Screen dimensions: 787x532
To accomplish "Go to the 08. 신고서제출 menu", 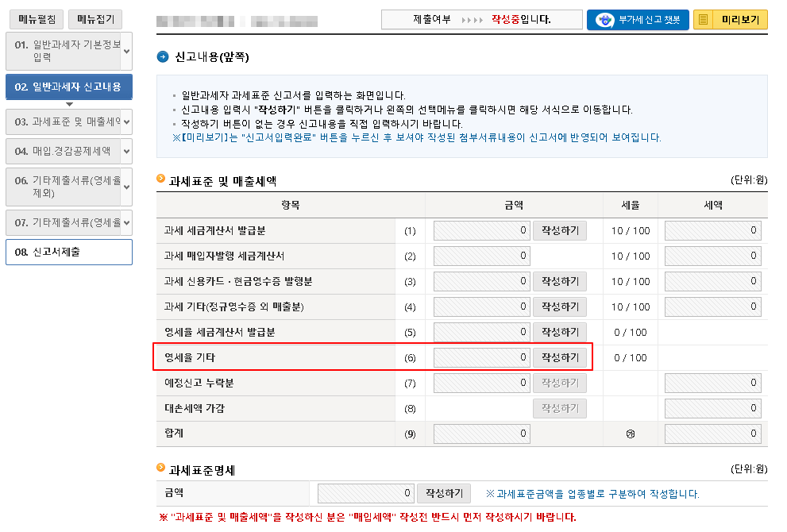I will (x=69, y=252).
